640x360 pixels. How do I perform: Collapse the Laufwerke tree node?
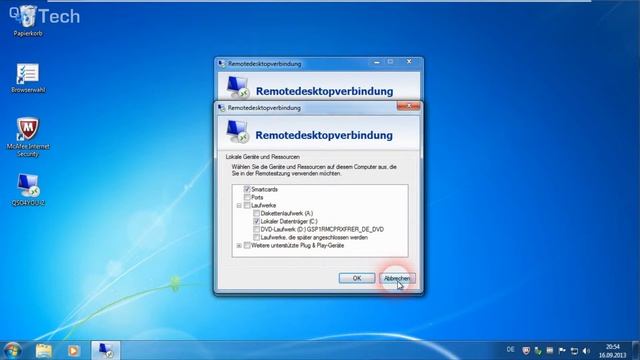click(239, 205)
